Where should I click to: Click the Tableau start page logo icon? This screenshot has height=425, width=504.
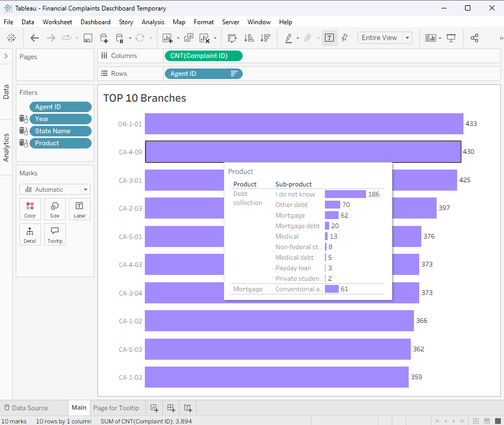point(11,38)
